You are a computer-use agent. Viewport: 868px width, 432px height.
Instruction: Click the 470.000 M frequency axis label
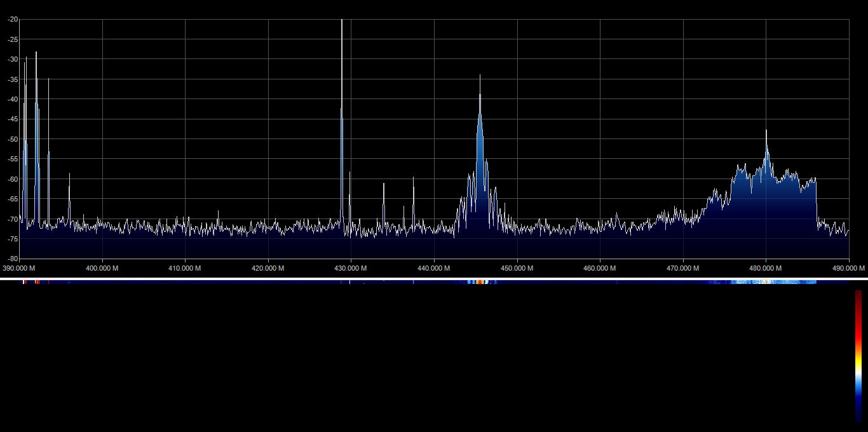[683, 268]
